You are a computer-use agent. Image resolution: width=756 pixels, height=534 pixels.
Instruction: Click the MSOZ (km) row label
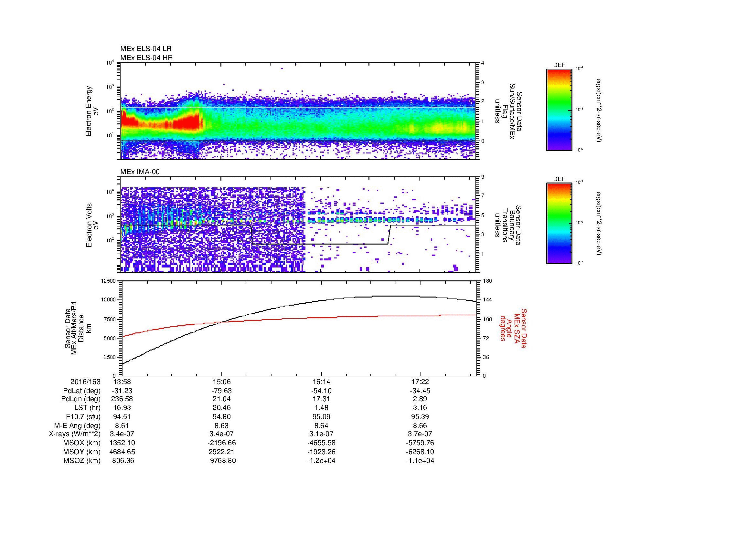tap(82, 461)
